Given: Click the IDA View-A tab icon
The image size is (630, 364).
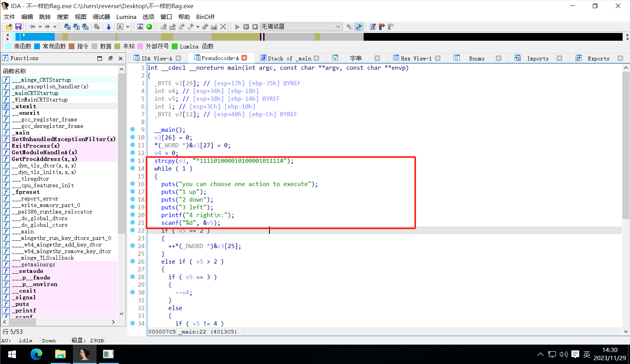Looking at the screenshot, I should [x=136, y=58].
